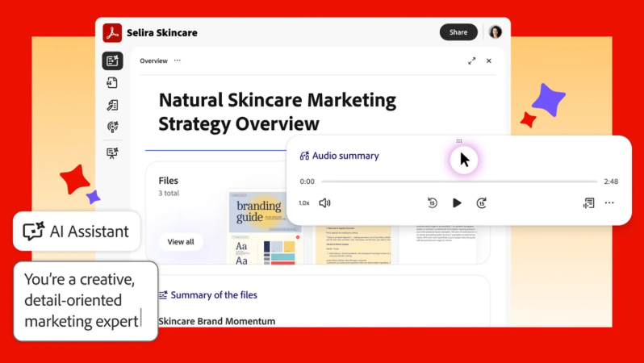Click the Adobe Acrobat logo icon
The width and height of the screenshot is (644, 363).
click(112, 33)
